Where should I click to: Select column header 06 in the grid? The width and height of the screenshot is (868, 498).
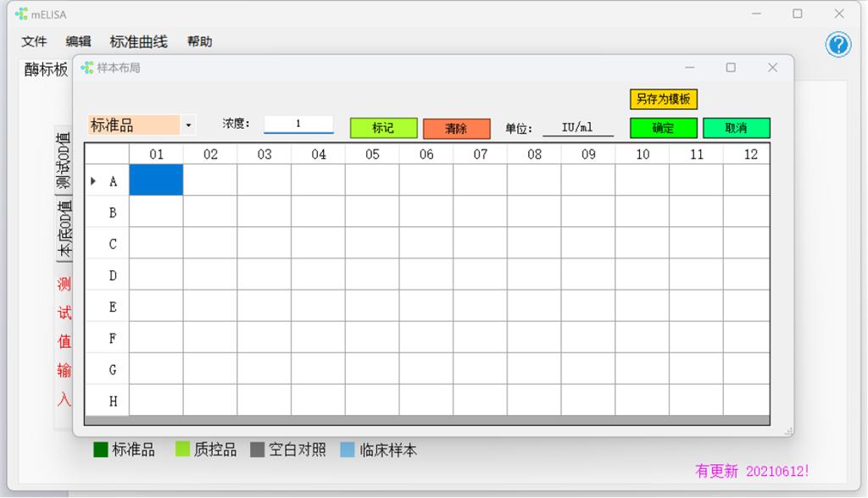tap(426, 154)
